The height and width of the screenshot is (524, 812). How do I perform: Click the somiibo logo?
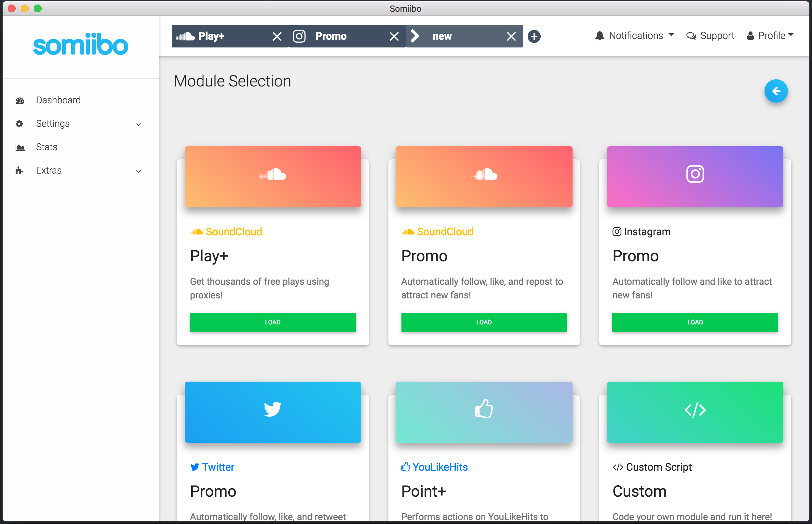click(x=81, y=44)
